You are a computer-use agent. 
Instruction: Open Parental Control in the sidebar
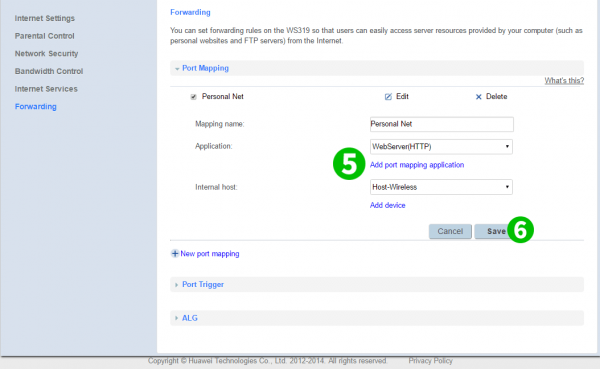(x=44, y=36)
